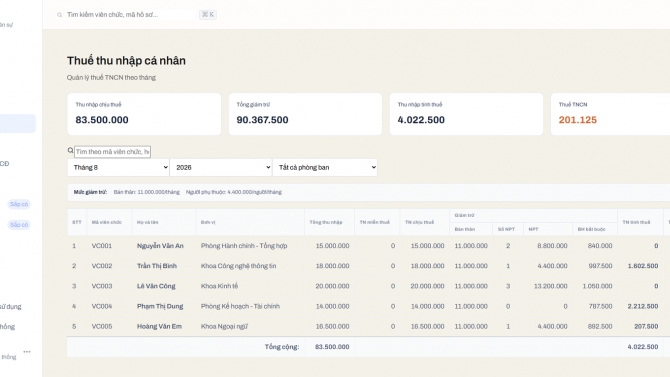Click employee code VC001
The height and width of the screenshot is (377, 670).
tap(102, 246)
